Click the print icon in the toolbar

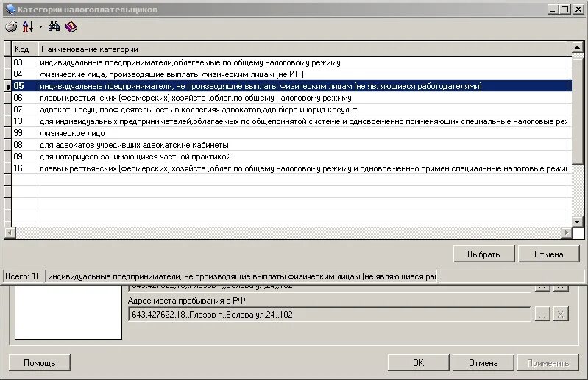pyautogui.click(x=11, y=26)
